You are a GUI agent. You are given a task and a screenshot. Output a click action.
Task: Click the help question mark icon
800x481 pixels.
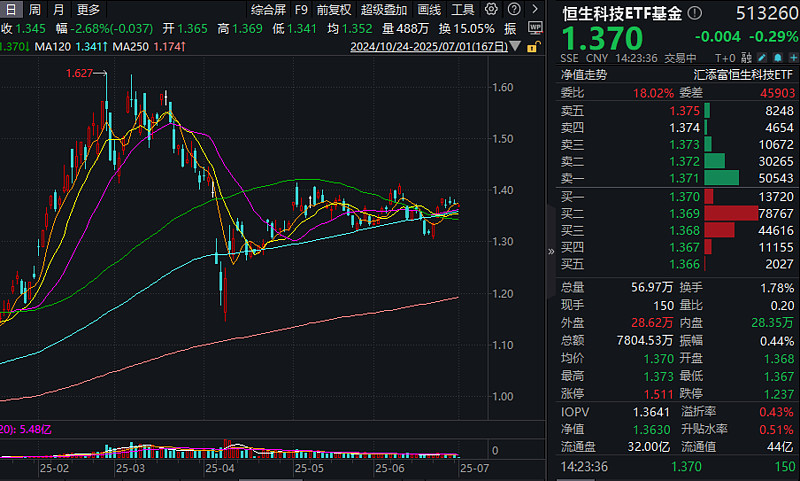pos(513,10)
